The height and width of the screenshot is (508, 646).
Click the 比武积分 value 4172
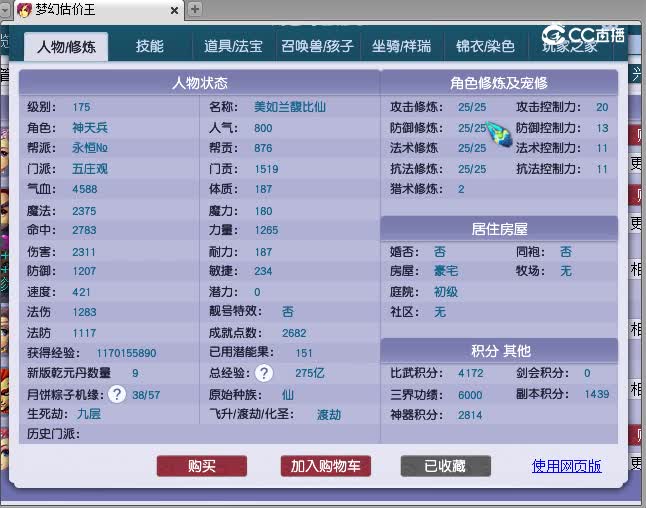(x=470, y=373)
